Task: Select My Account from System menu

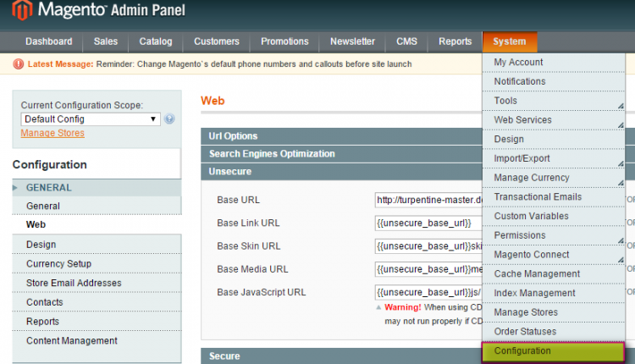Action: point(554,63)
